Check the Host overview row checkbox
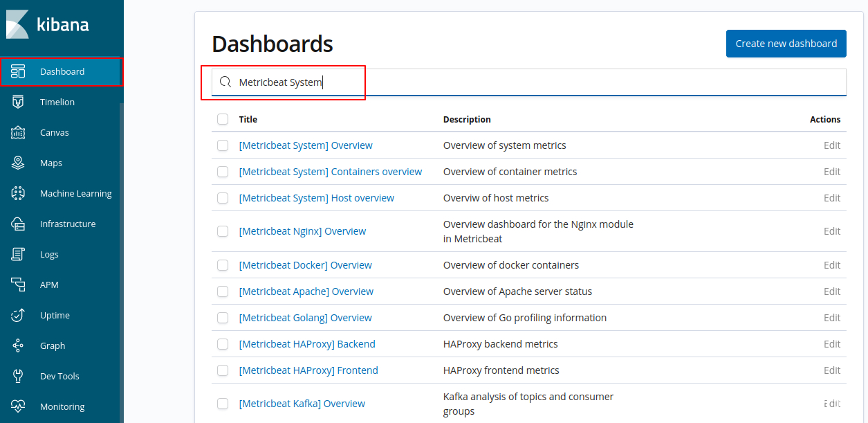Viewport: 868px width, 423px height. 223,198
